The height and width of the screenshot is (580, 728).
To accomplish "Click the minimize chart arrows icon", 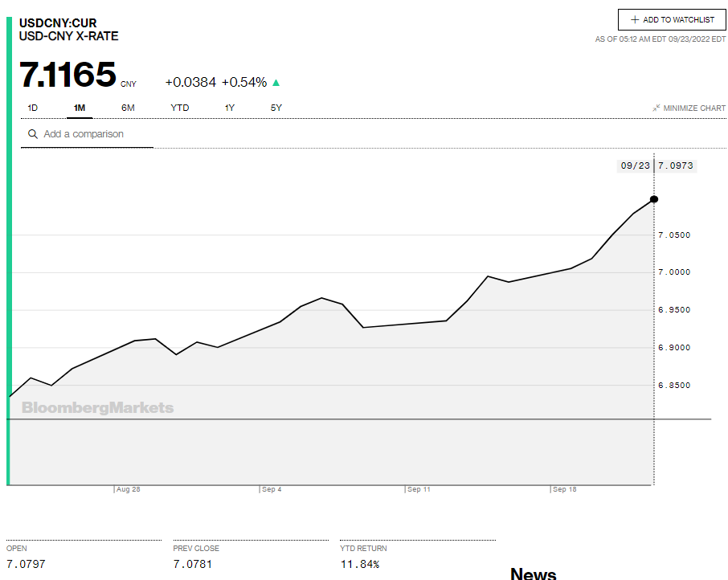I will [x=656, y=108].
